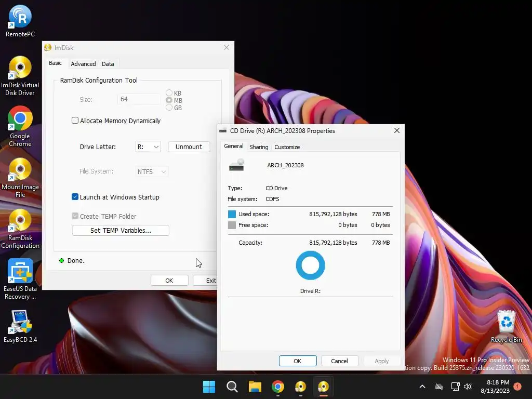Open the RemotePC desktop shortcut

[x=20, y=21]
